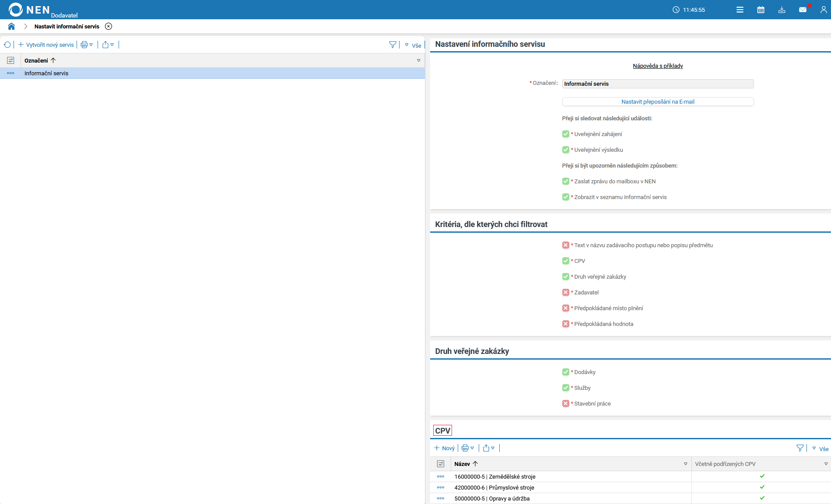Open row menu for Zemědělské stroje

click(x=440, y=476)
